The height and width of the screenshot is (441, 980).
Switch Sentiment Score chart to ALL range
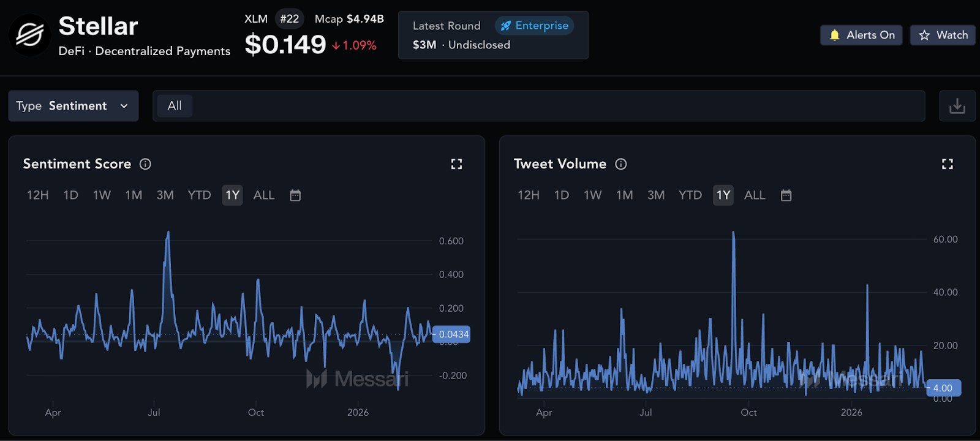[x=263, y=195]
